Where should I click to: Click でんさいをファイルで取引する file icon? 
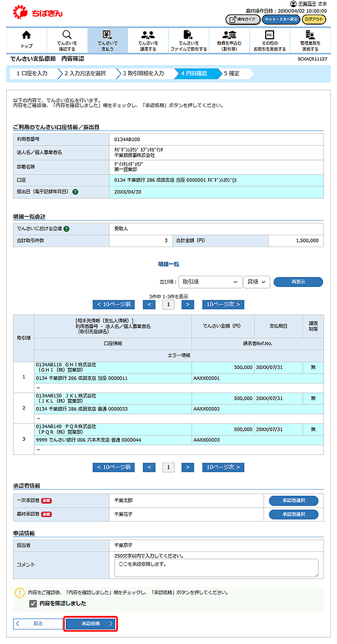tap(188, 35)
